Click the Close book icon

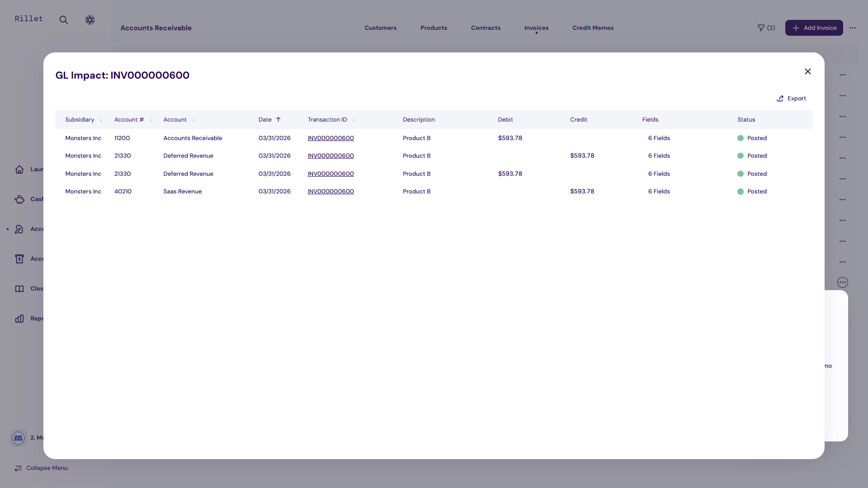(x=19, y=289)
